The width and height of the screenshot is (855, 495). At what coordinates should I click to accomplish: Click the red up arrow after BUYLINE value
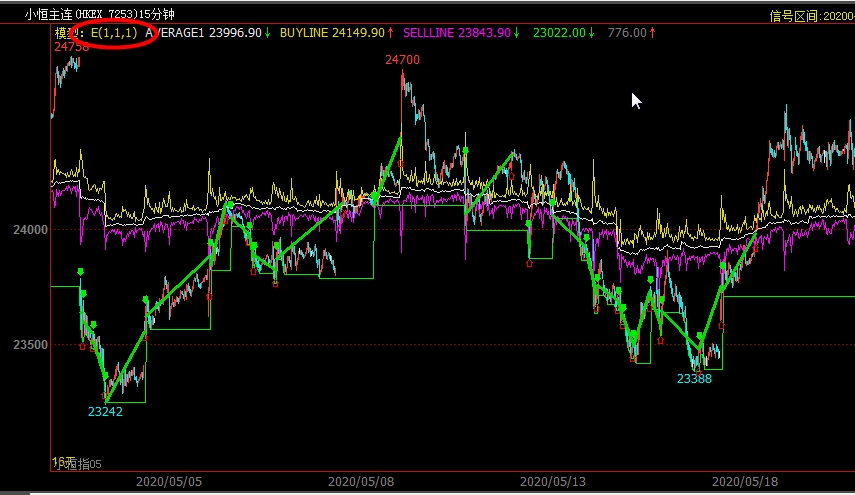tap(390, 33)
